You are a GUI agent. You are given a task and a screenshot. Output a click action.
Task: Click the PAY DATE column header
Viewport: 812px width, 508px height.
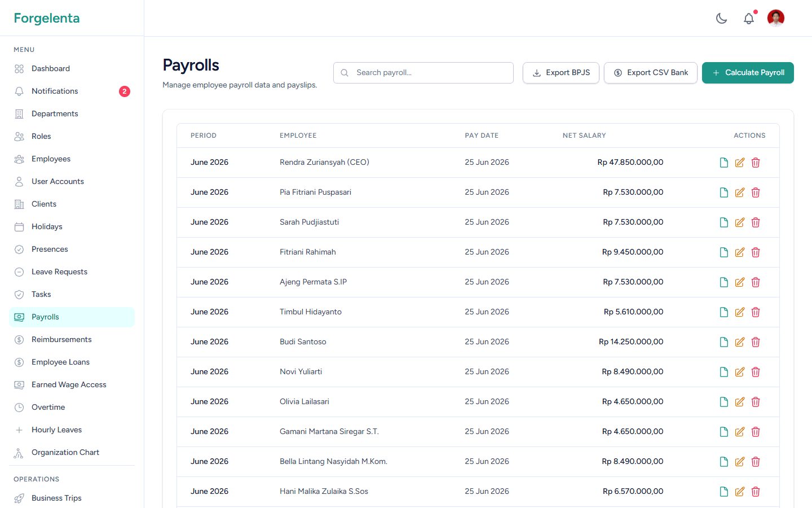(482, 135)
